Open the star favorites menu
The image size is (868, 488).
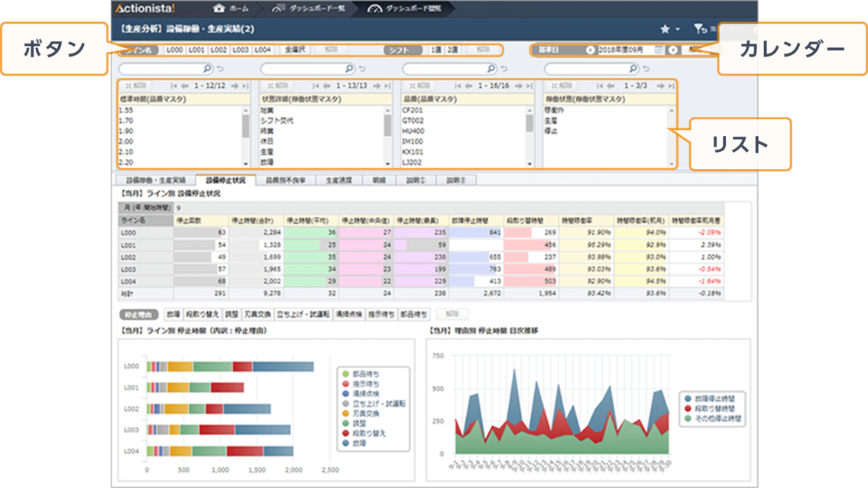[665, 29]
